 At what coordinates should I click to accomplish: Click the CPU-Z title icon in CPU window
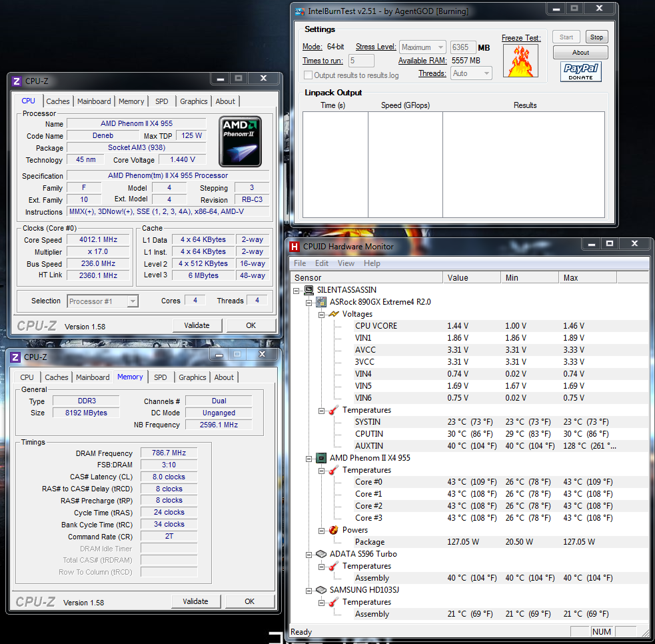(x=16, y=81)
